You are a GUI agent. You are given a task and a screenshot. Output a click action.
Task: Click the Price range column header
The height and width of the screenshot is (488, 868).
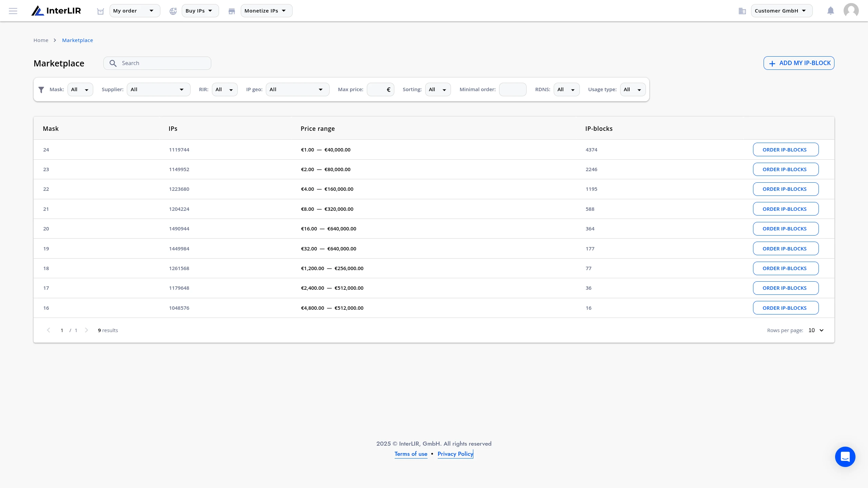tap(318, 129)
